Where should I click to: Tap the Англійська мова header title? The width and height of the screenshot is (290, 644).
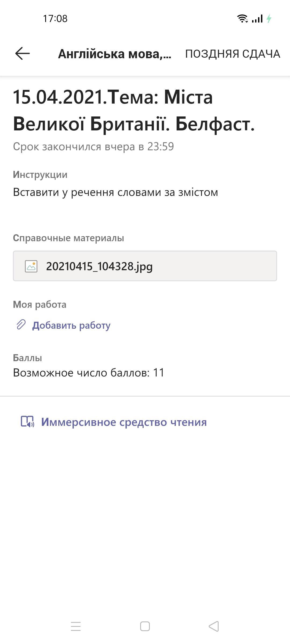click(115, 54)
